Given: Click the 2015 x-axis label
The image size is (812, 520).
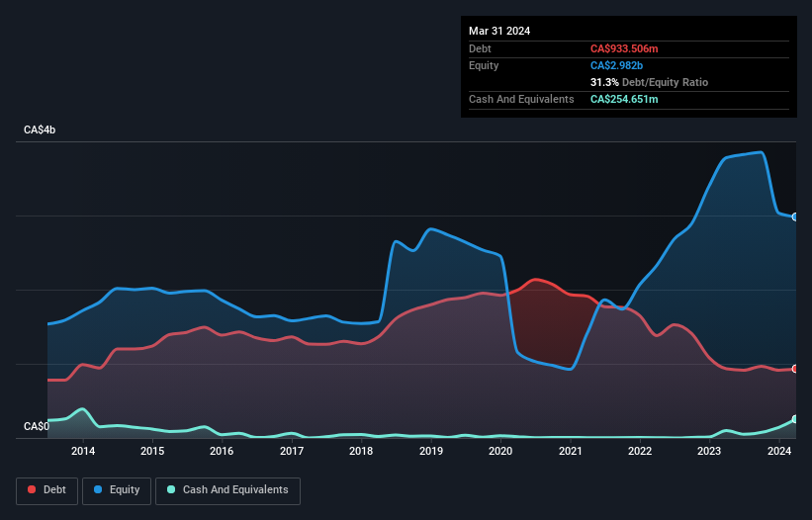Looking at the screenshot, I should 152,451.
